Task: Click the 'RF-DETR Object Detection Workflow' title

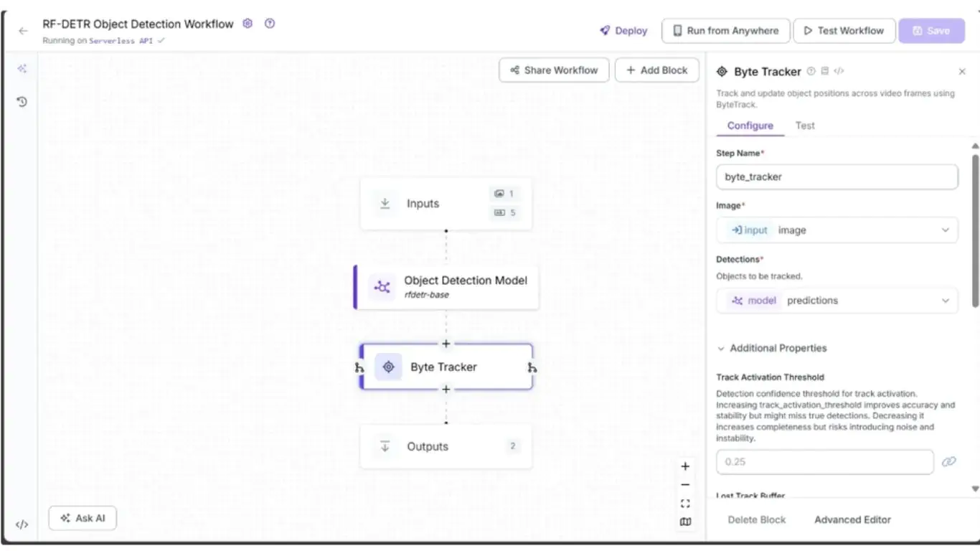Action: pos(138,24)
